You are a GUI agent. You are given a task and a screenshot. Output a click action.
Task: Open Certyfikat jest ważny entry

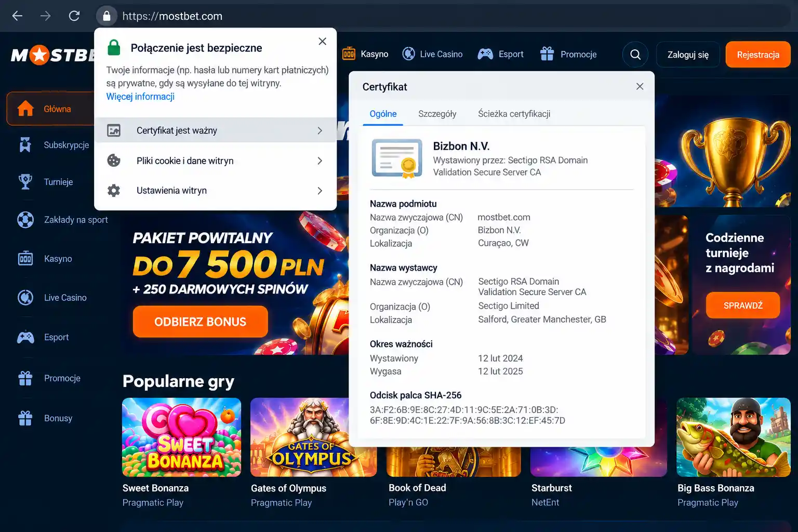[215, 130]
